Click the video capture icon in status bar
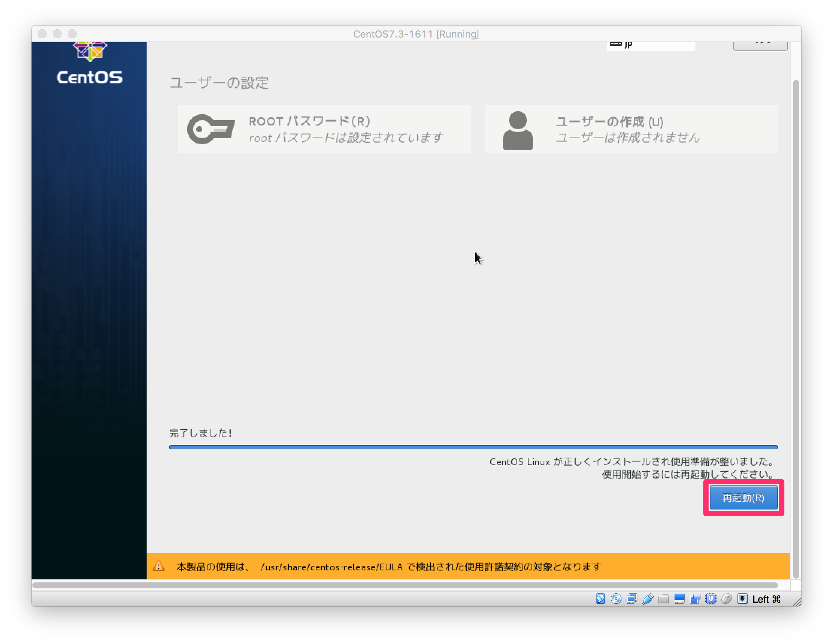This screenshot has width=833, height=644. click(695, 599)
